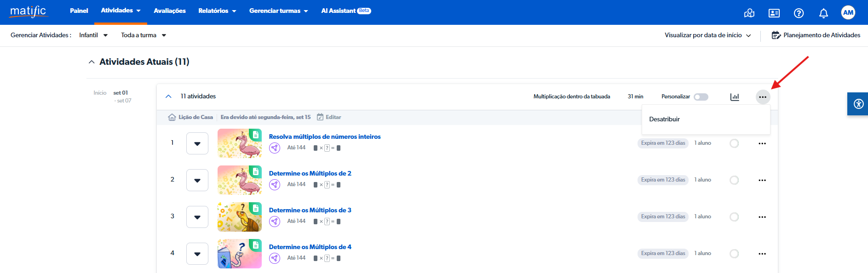Select the circle for Determine os Múltiplos de 3
Screen dimensions: 868x273
(734, 217)
